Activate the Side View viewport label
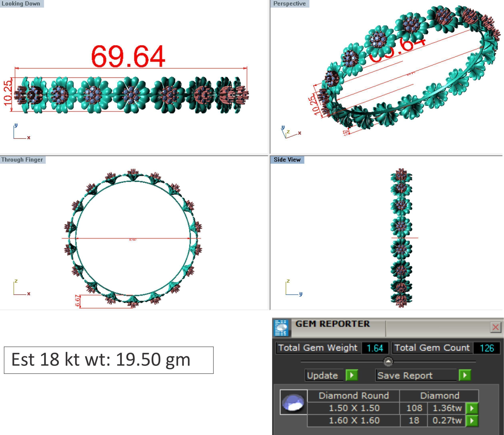Image resolution: width=504 pixels, height=435 pixels. coord(287,160)
